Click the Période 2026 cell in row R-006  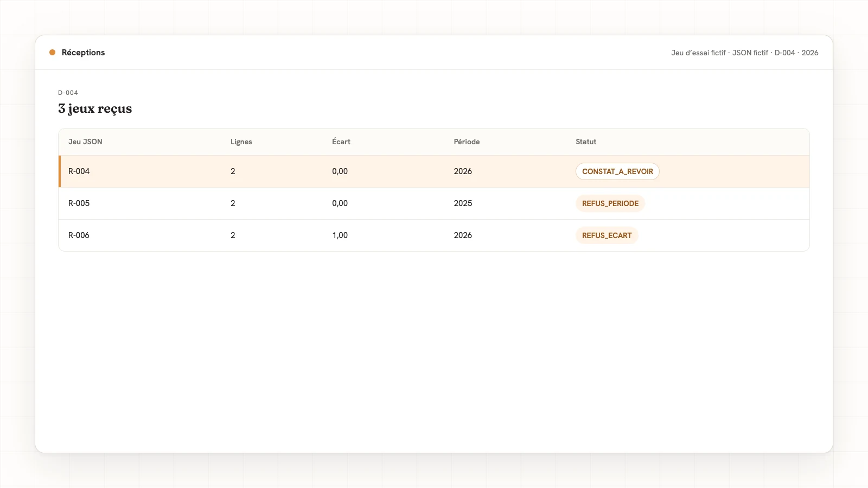463,235
